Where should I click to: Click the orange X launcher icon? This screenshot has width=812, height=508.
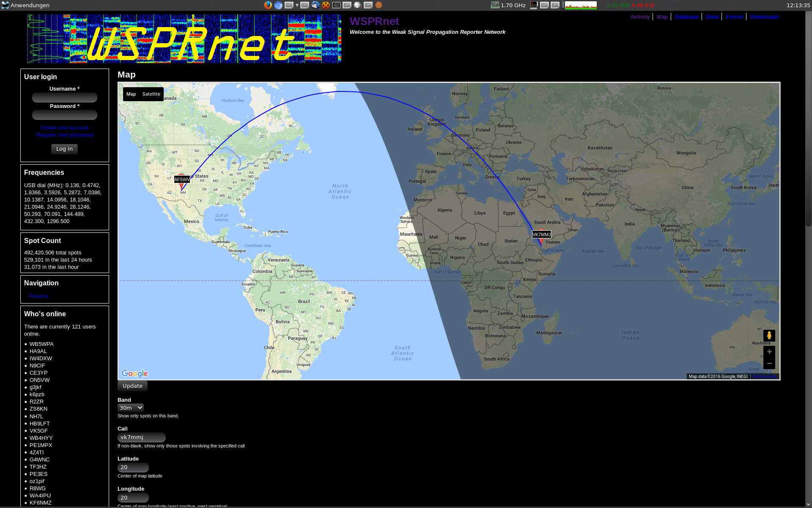click(326, 5)
